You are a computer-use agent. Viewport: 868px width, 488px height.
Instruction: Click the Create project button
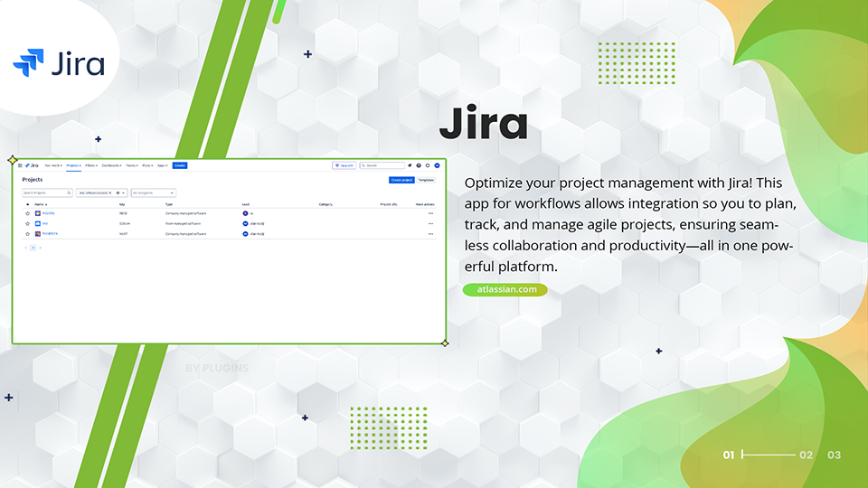(x=401, y=180)
